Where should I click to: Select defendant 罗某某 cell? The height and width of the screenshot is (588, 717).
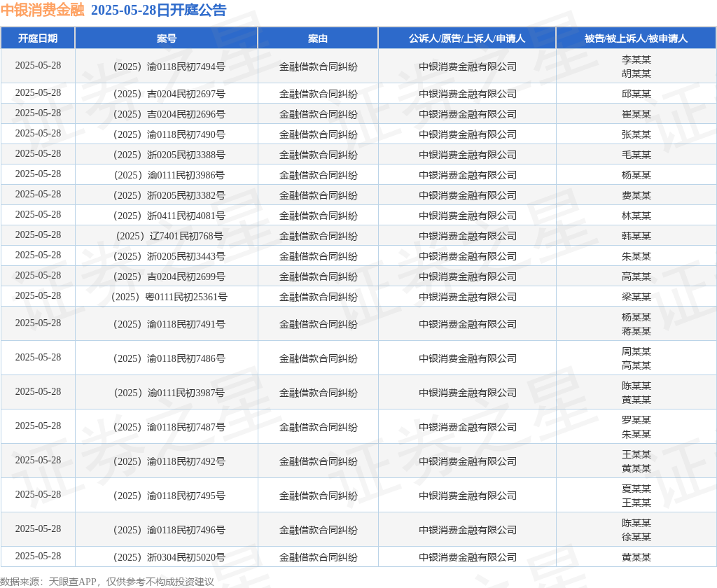(x=636, y=420)
